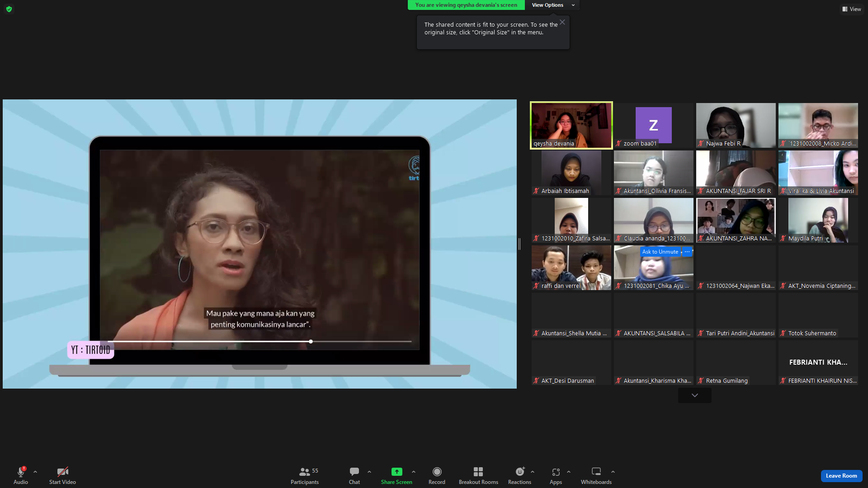Open the Reactions menu

[520, 475]
